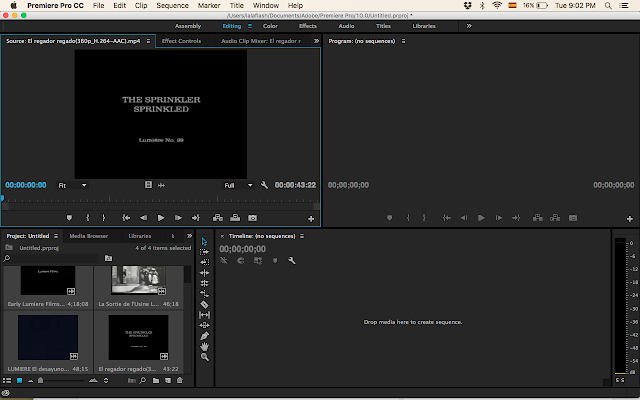Add a marker in Source monitor
Image resolution: width=640 pixels, height=400 pixels.
pos(69,218)
